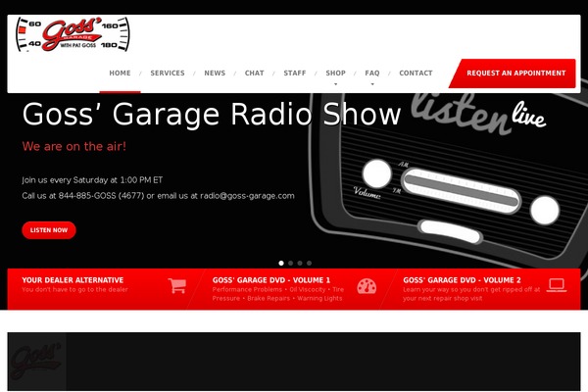This screenshot has width=588, height=392.
Task: Open the HOME menu item
Action: pos(120,73)
